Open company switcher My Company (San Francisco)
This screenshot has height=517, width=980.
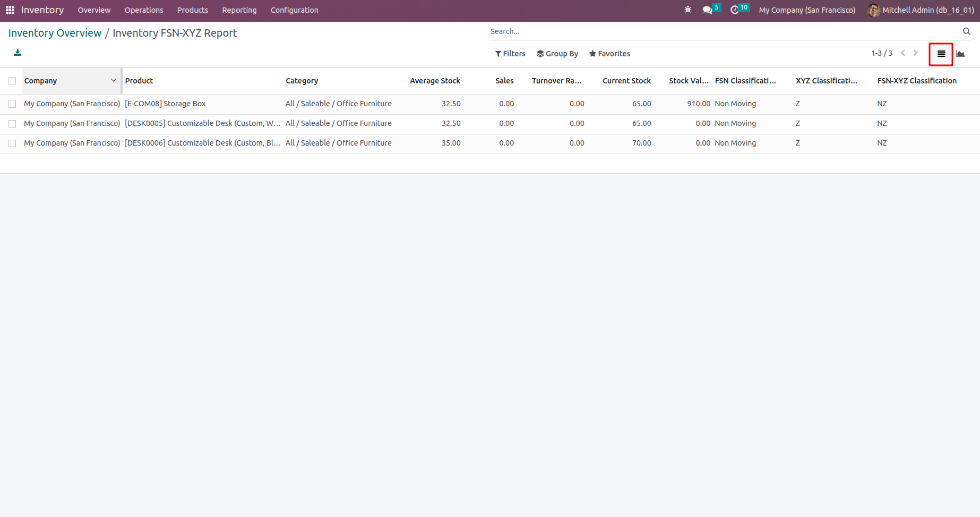tap(807, 10)
